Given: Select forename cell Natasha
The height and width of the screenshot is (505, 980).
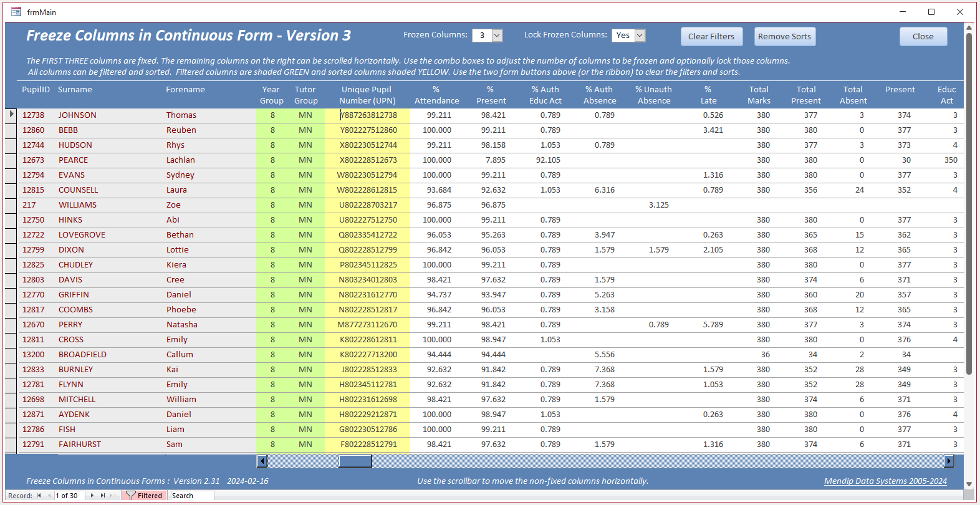Looking at the screenshot, I should click(181, 325).
